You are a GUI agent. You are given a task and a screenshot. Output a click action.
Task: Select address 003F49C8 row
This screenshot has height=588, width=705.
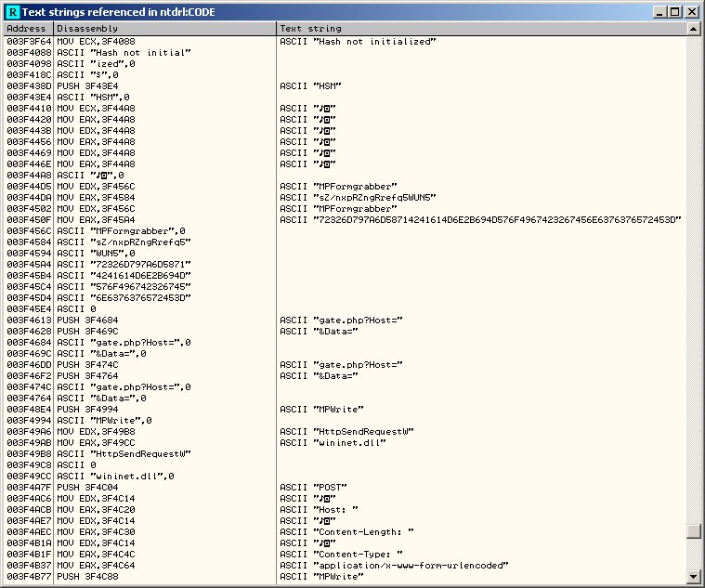tap(346, 464)
